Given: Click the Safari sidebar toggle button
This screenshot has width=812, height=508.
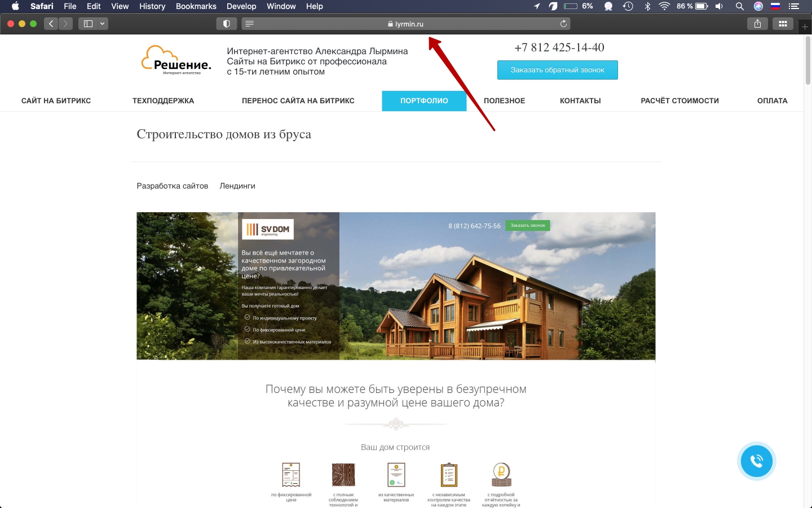Looking at the screenshot, I should tap(88, 24).
